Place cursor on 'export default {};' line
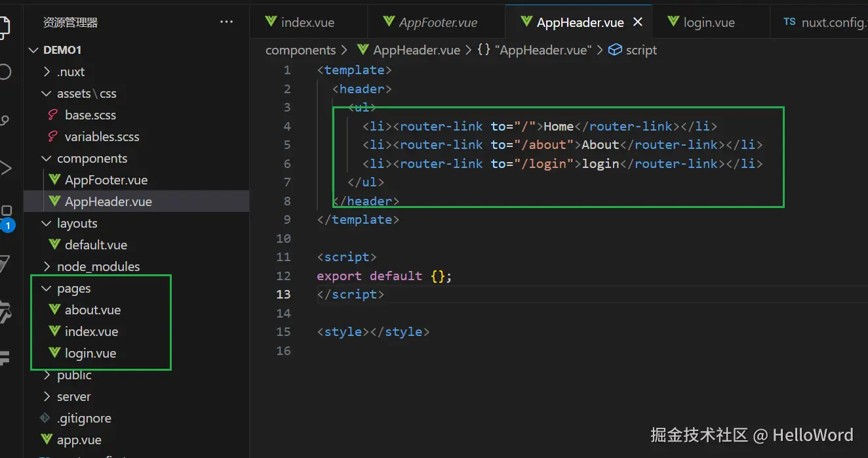The height and width of the screenshot is (458, 868). [x=384, y=276]
